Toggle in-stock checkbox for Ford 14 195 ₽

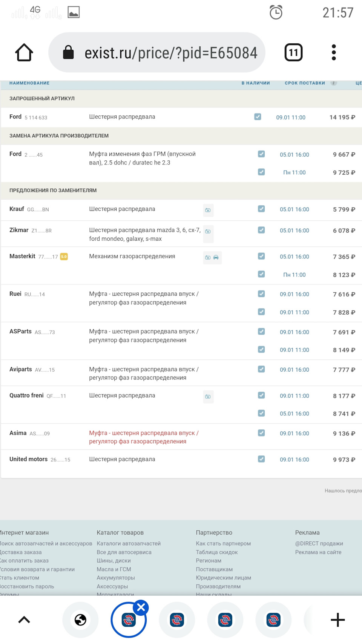click(258, 117)
